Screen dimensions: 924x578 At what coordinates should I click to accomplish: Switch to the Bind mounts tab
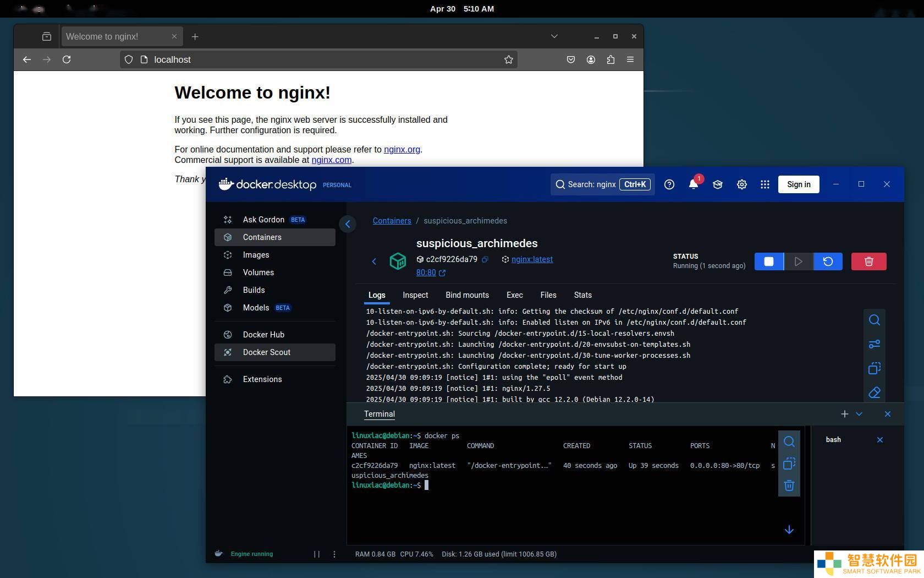(x=467, y=295)
